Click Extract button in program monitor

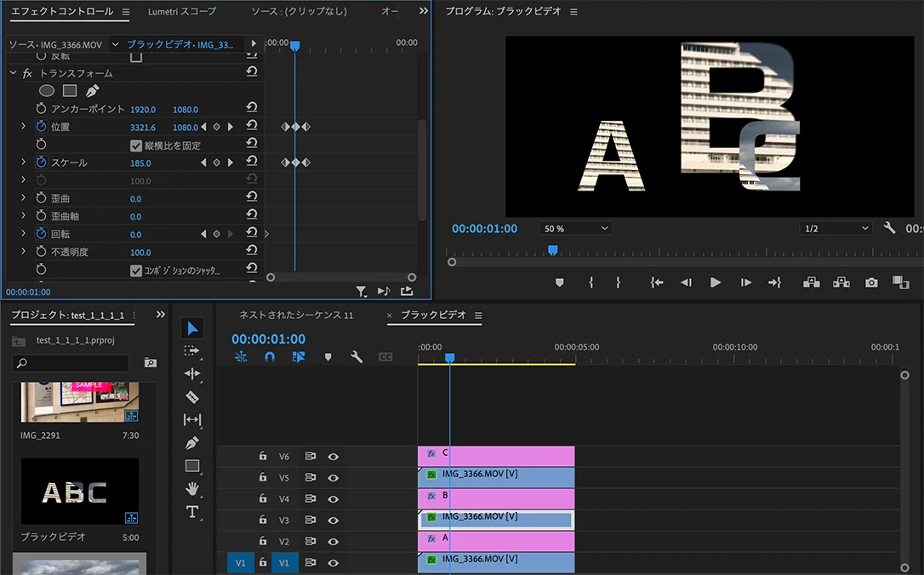(841, 282)
